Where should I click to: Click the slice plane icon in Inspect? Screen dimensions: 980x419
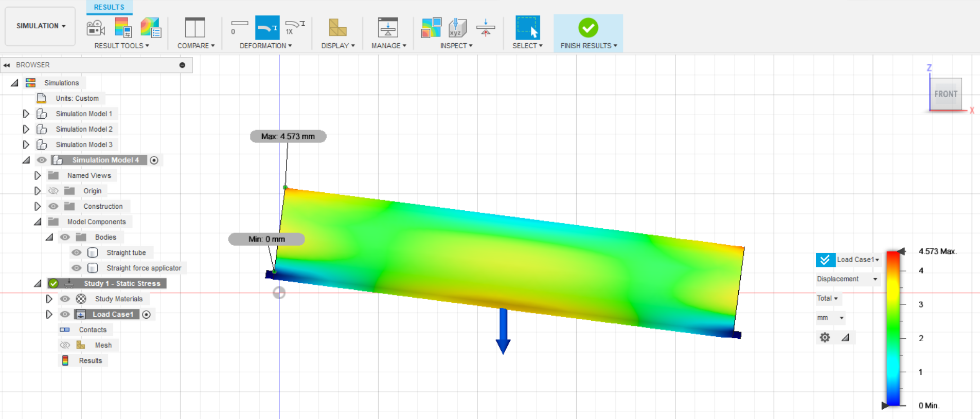486,28
